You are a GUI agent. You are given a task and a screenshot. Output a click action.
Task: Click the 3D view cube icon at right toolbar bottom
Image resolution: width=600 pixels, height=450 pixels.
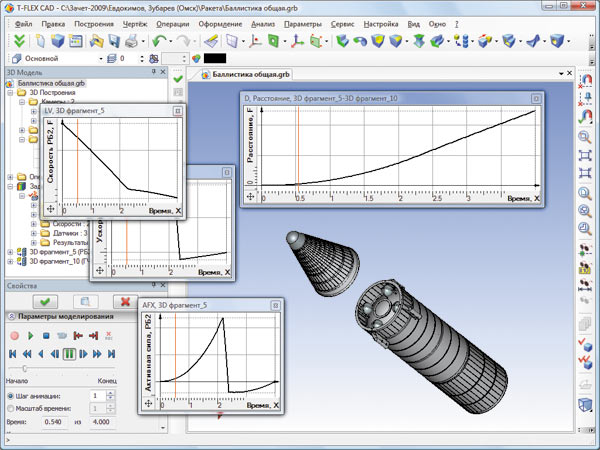tap(585, 405)
